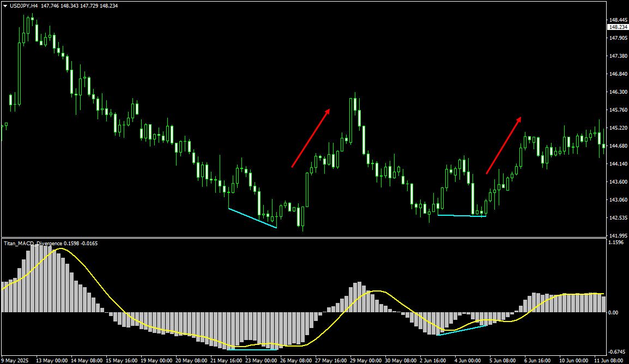Select the first red arrow near 27 May
The height and width of the screenshot is (364, 629).
[x=311, y=137]
